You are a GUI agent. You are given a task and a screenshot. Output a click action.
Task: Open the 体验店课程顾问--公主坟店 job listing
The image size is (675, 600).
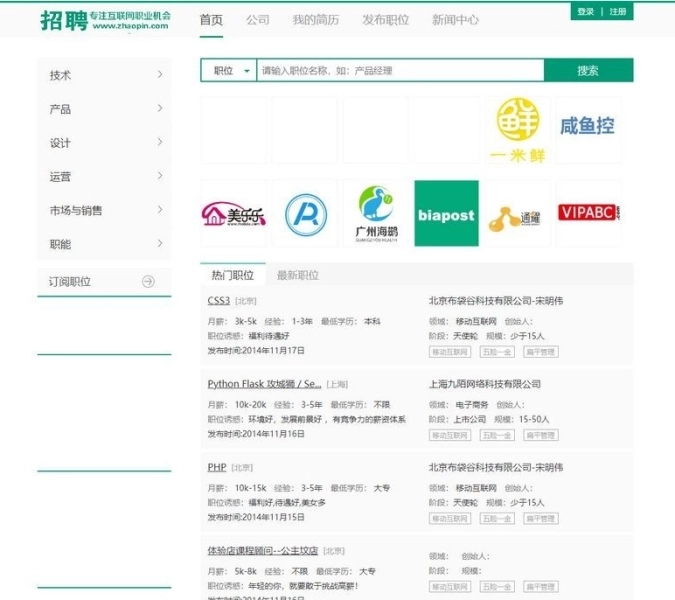tap(263, 551)
